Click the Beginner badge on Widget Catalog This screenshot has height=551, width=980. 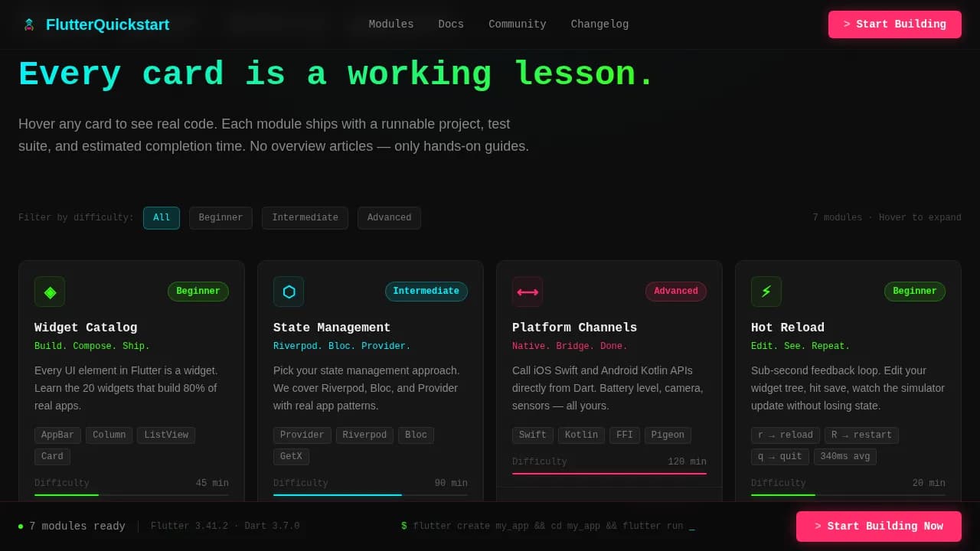[198, 292]
